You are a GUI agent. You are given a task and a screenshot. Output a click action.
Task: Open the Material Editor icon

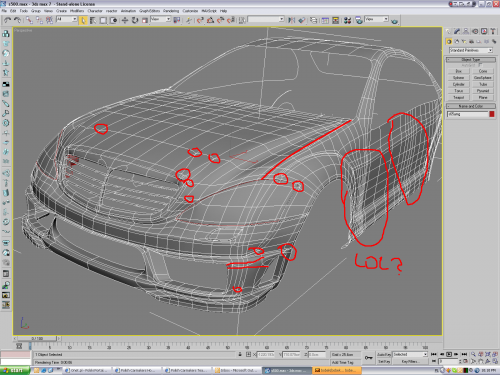point(347,20)
